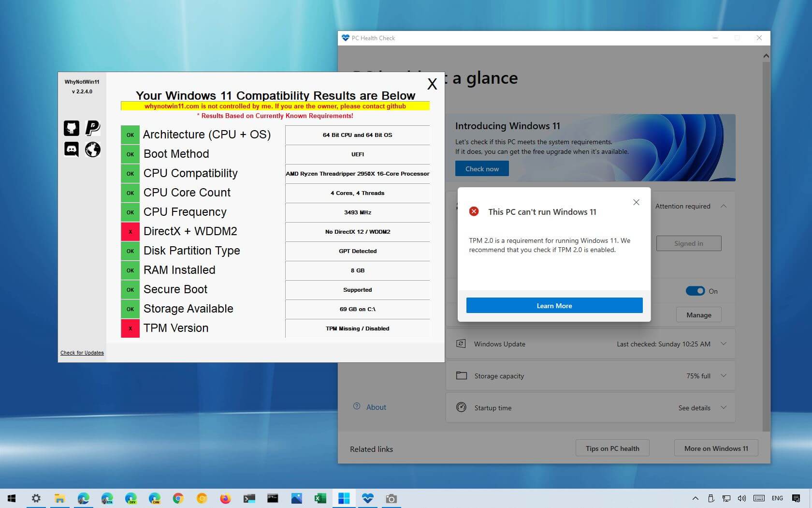Turn off the On toggle switch
Image resolution: width=812 pixels, height=508 pixels.
[695, 291]
